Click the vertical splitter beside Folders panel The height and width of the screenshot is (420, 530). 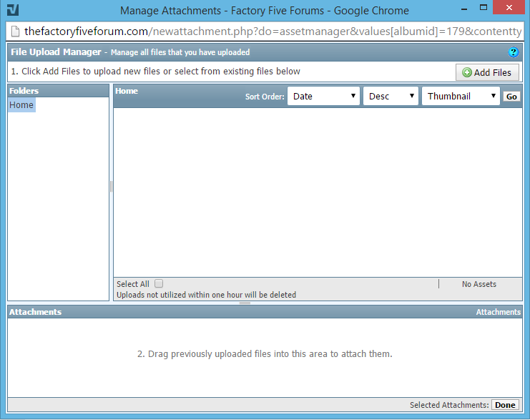[x=111, y=187]
